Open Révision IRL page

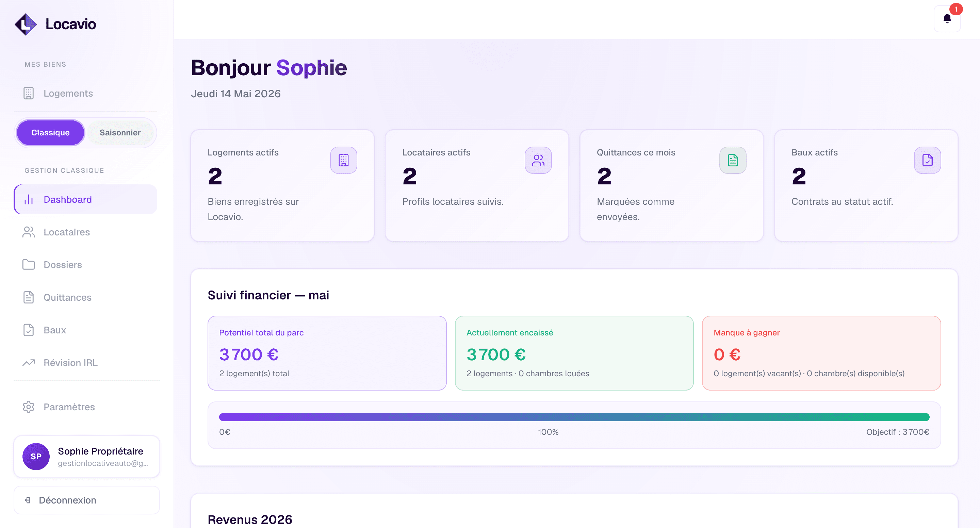click(x=86, y=363)
